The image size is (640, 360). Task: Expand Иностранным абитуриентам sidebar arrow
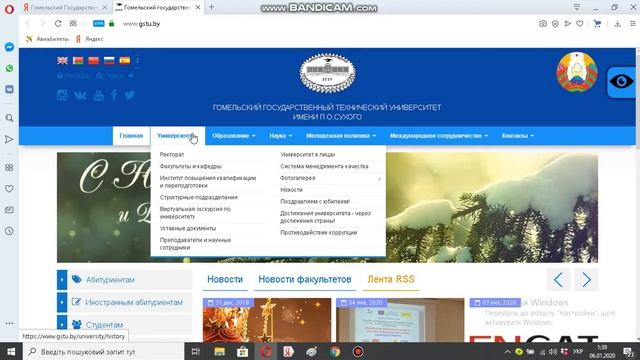62,302
